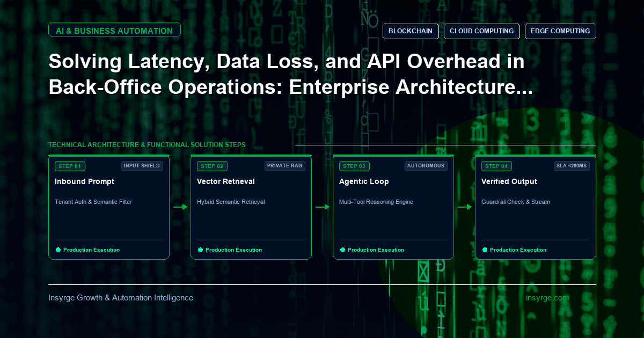Open the "Inbound Prompt" card title
Viewport: 644px width, 338px height.
pyautogui.click(x=84, y=181)
